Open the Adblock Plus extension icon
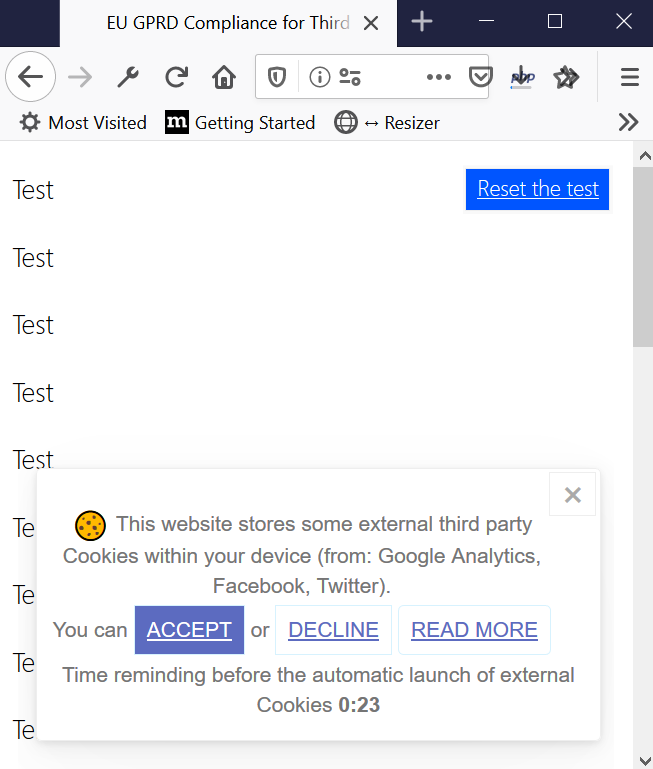This screenshot has height=769, width=653. coord(522,77)
